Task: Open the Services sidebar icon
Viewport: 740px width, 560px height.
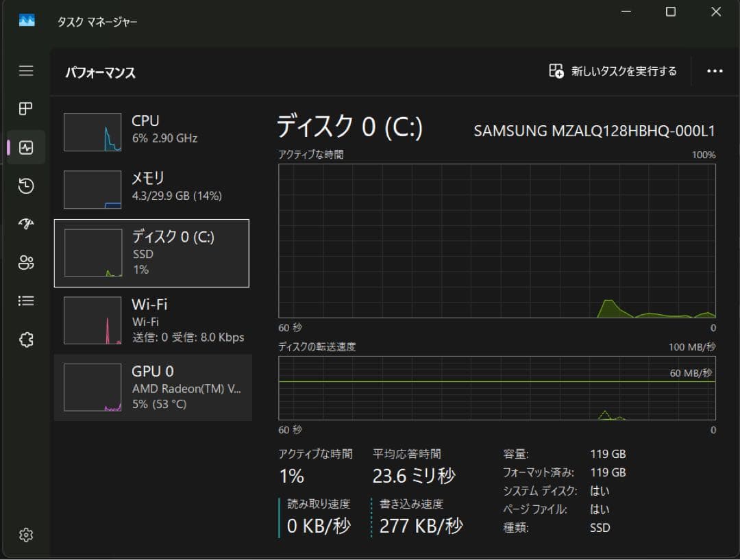Action: [25, 339]
